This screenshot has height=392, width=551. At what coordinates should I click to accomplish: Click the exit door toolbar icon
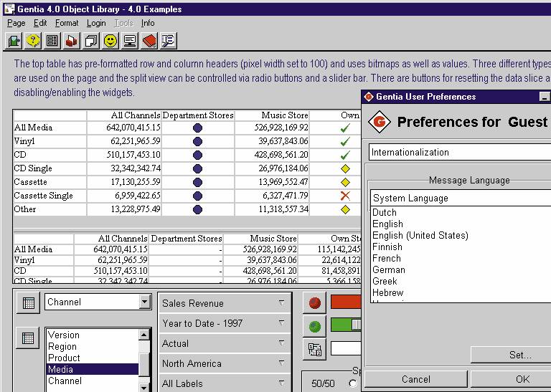coord(14,41)
